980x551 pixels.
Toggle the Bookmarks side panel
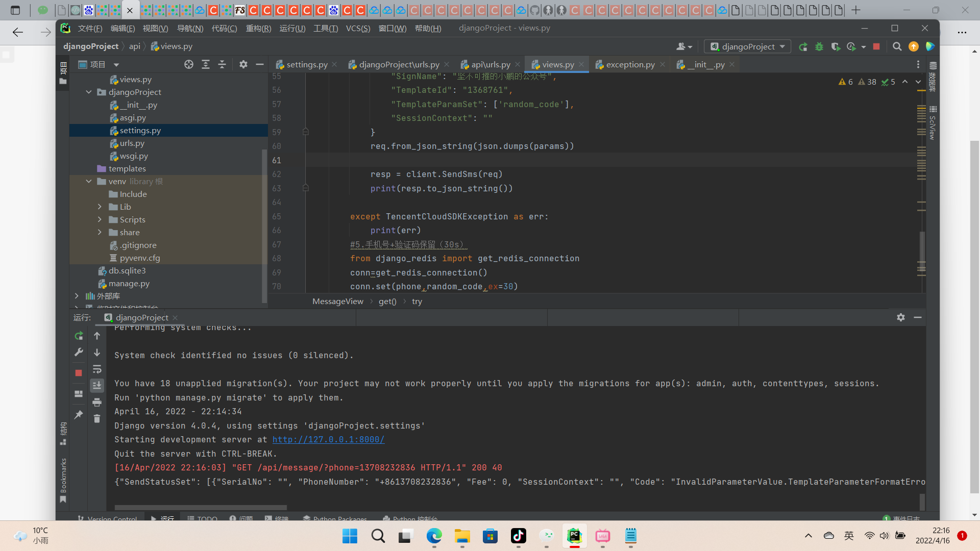[63, 480]
